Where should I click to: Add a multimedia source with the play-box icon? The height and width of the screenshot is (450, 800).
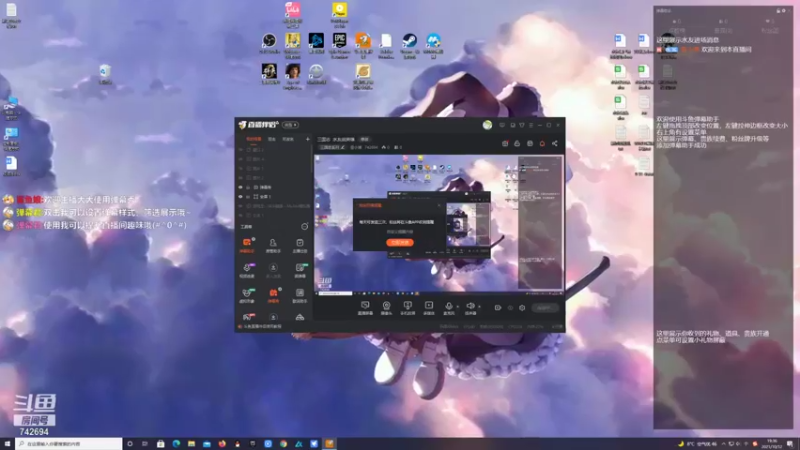(x=429, y=308)
